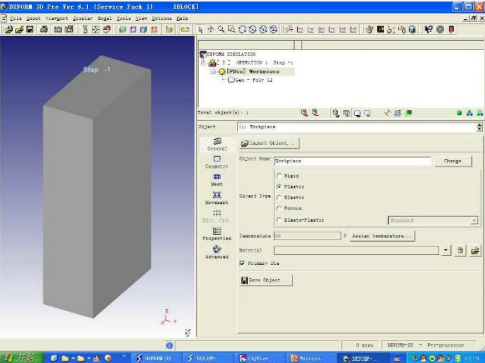The image size is (485, 363).
Task: Collapse the Workpiece node in tree
Action: pos(213,72)
